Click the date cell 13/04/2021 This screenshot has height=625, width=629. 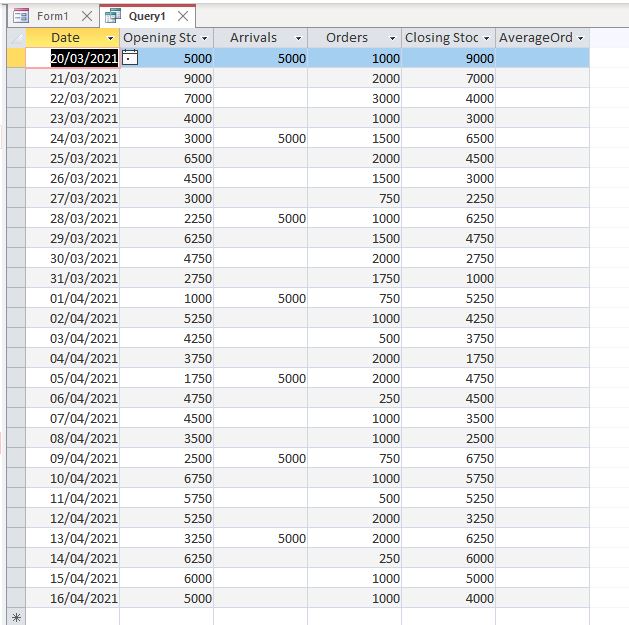pyautogui.click(x=73, y=538)
